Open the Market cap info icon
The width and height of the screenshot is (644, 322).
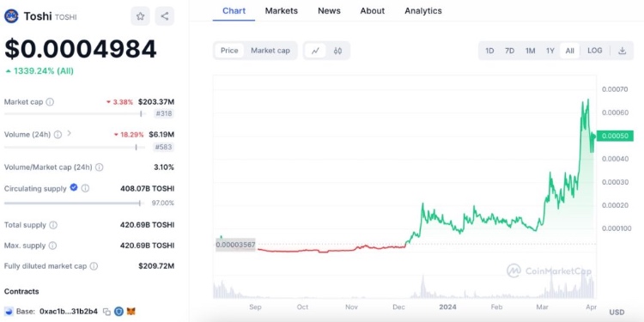(x=50, y=102)
